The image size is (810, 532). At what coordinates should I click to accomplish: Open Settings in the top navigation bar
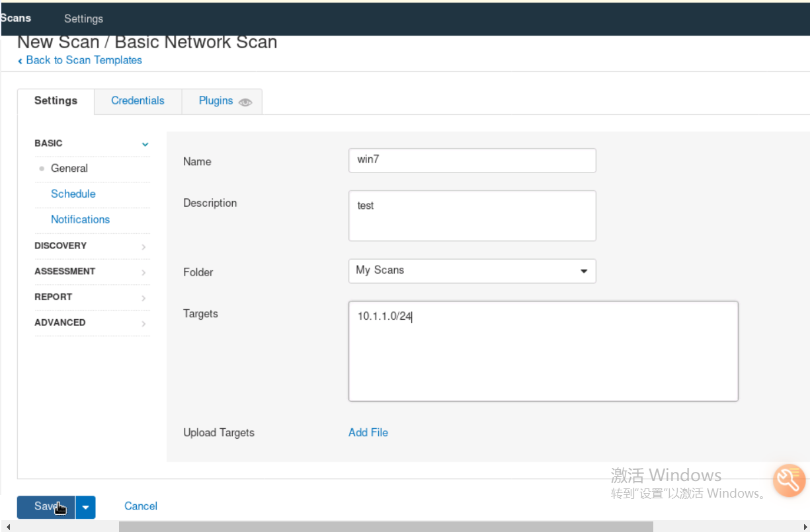point(83,19)
